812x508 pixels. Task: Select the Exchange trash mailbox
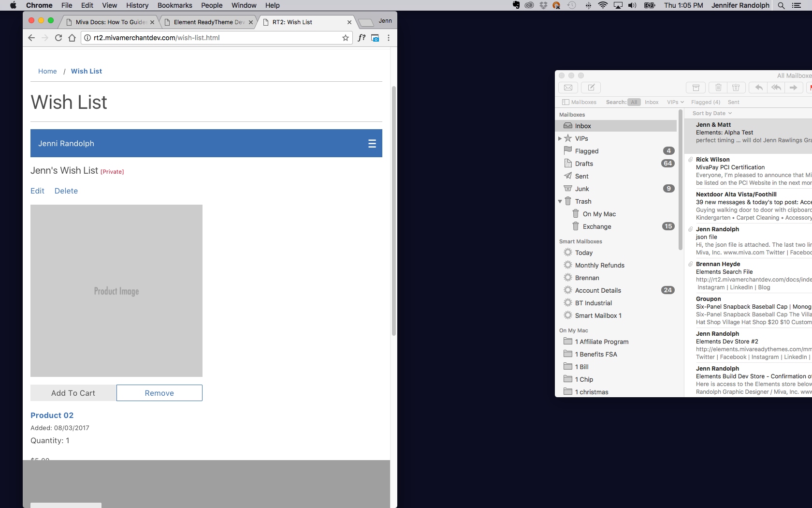[x=617, y=227]
